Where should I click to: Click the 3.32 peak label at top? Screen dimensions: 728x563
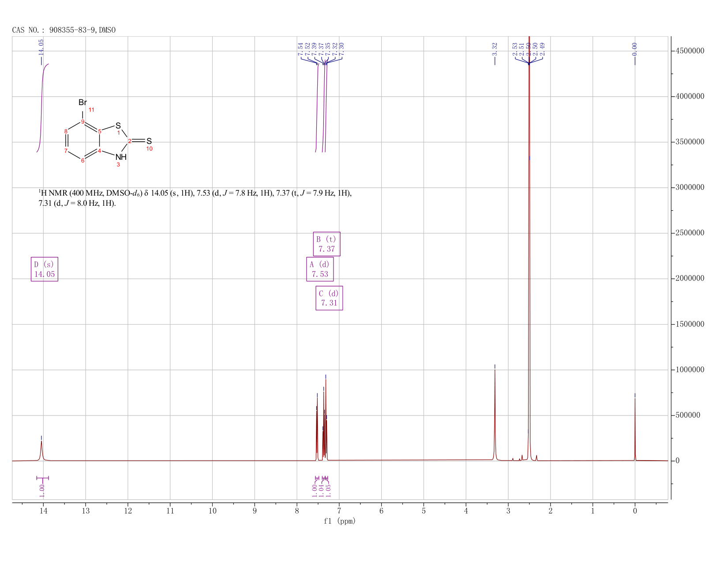[495, 49]
